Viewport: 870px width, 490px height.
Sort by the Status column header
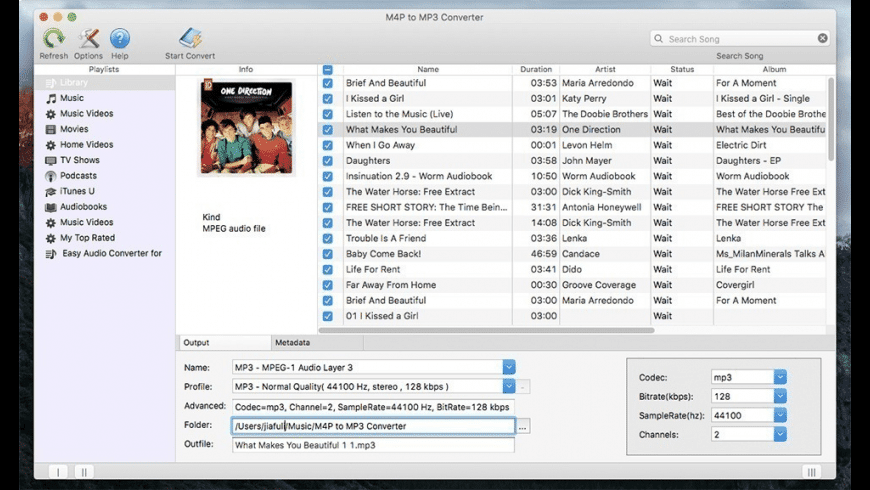682,69
